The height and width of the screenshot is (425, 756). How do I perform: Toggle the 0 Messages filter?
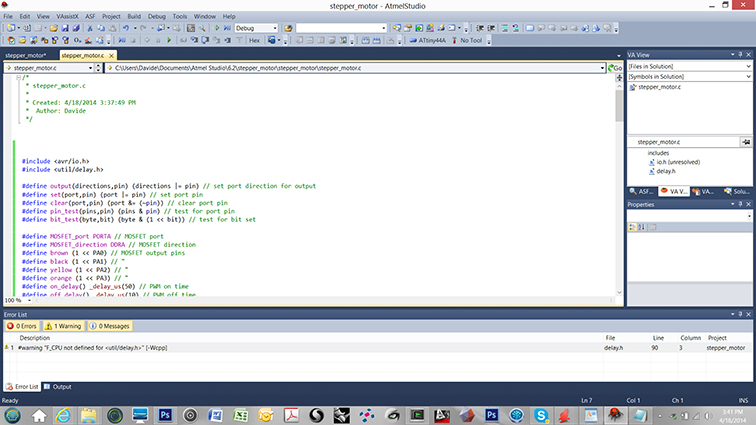tap(110, 326)
